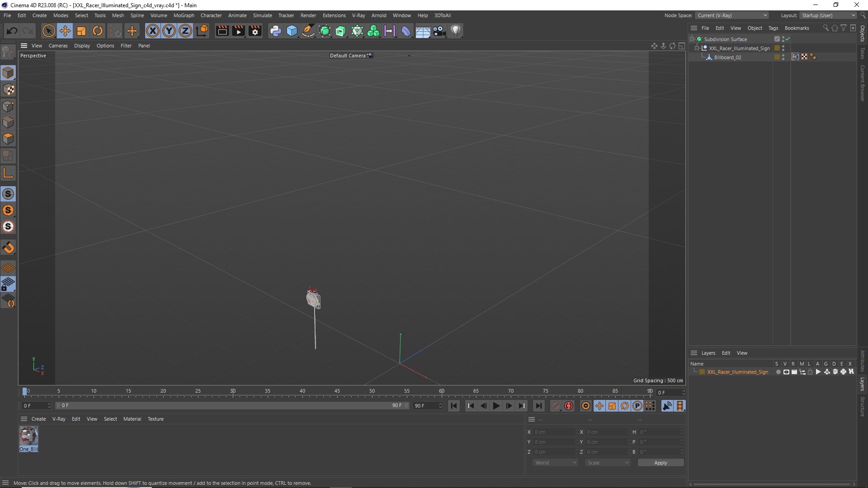This screenshot has width=868, height=488.
Task: Toggle layer visibility eye for XXL_Racer_Illuminated_Sign
Action: 786,372
